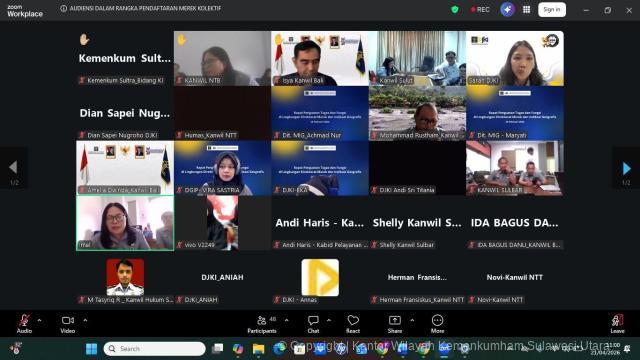Select Dit. MIG - Maryati tile
Screen dimensions: 640x360
coord(515,113)
